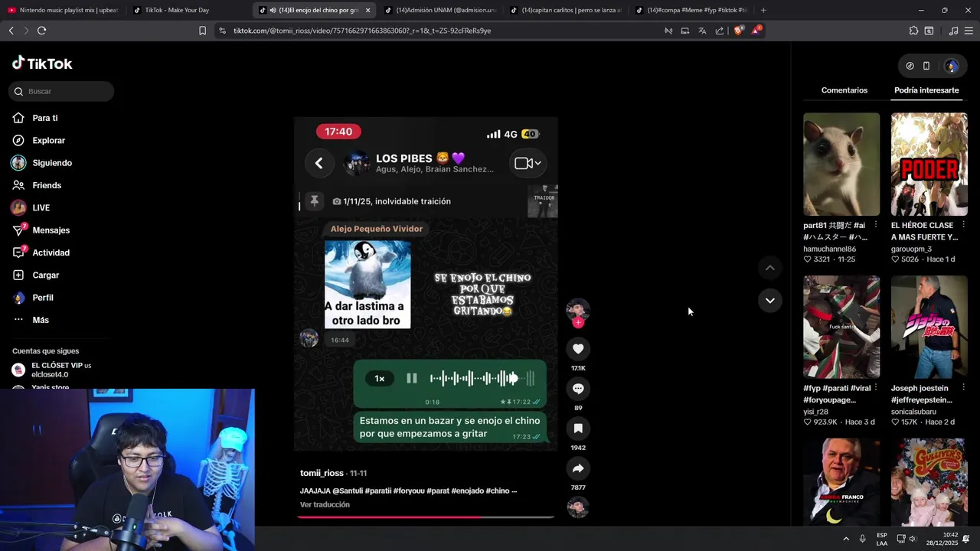Screen dimensions: 980x551
Task: Click the taskbar microphone icon
Action: [863, 539]
